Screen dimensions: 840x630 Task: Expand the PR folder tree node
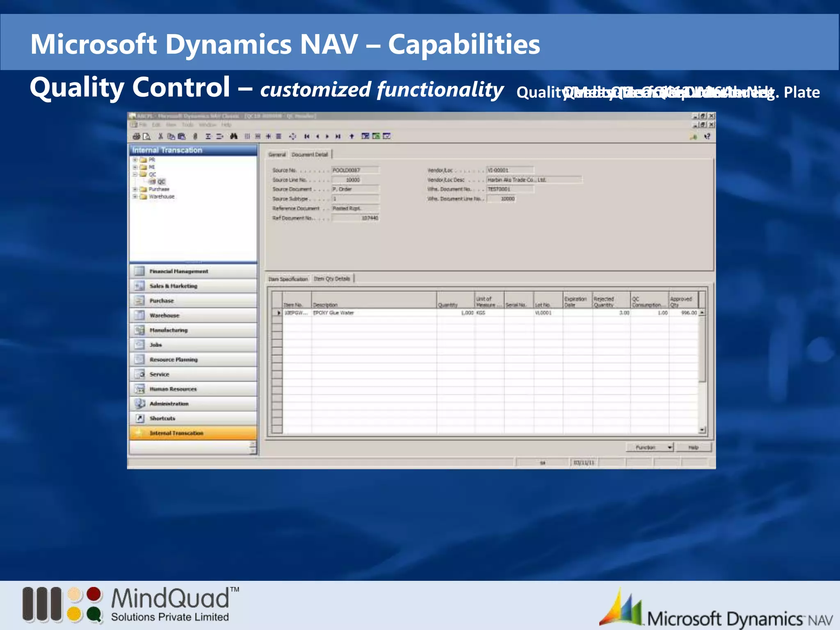point(135,160)
